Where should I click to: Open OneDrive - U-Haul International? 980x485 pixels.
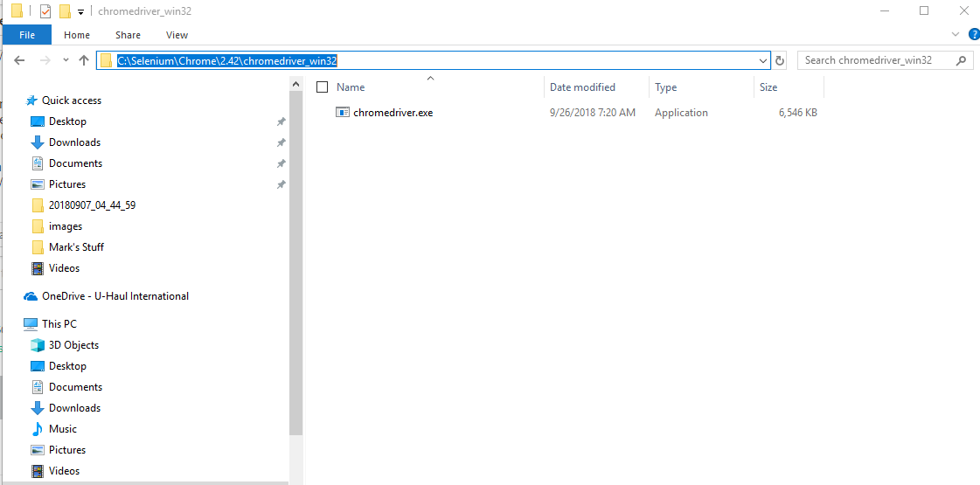(115, 296)
